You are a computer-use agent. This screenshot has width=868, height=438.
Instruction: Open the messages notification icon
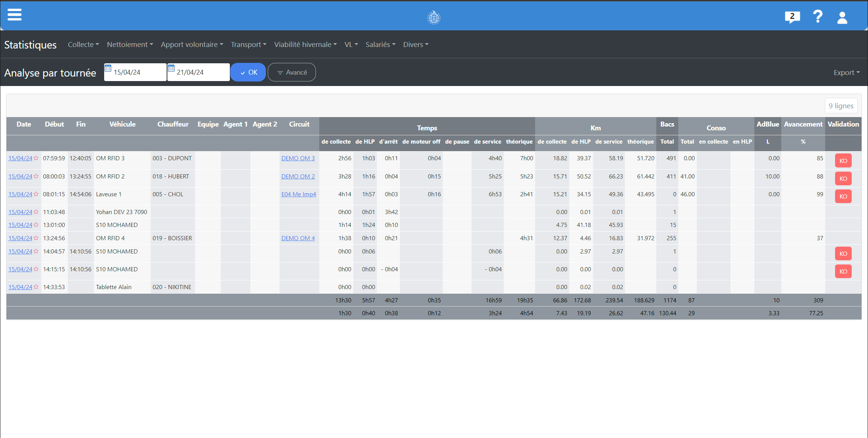point(792,17)
